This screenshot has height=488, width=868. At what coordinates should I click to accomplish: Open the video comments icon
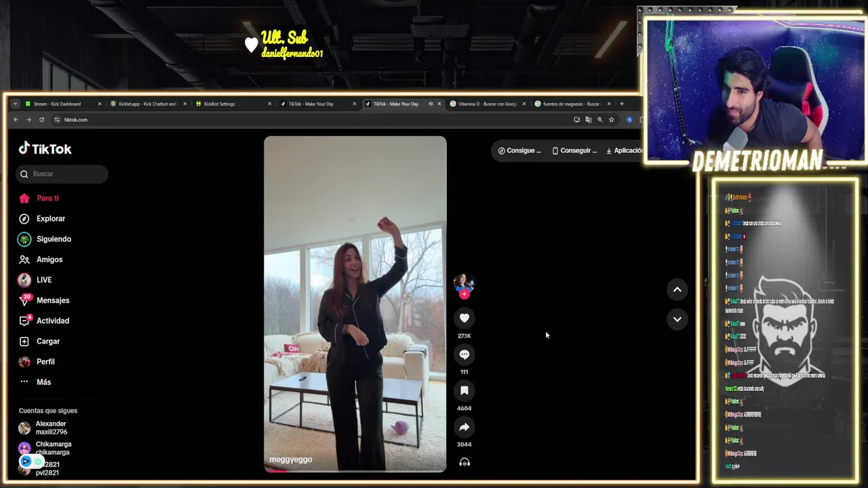click(x=464, y=354)
